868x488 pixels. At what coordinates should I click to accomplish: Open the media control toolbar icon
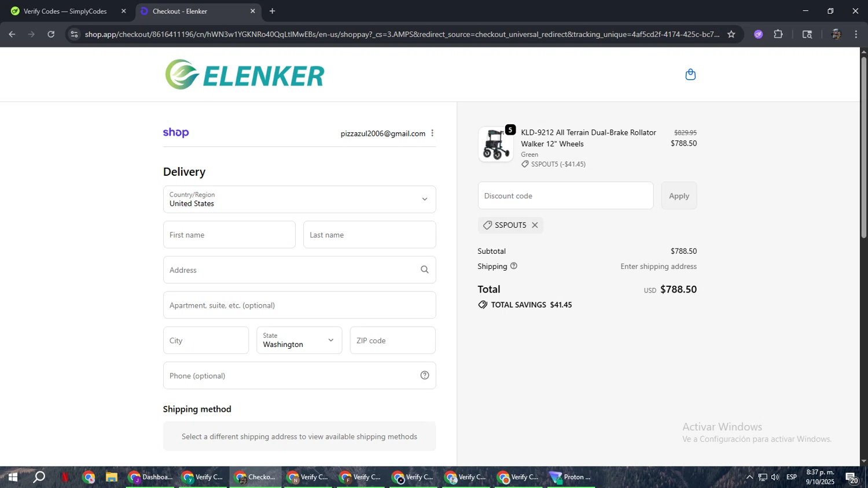tap(807, 34)
